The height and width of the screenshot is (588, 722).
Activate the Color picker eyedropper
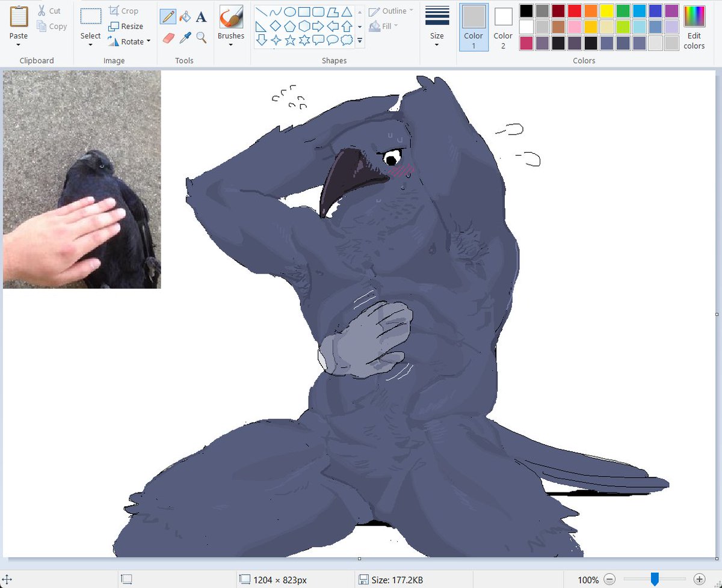(185, 38)
